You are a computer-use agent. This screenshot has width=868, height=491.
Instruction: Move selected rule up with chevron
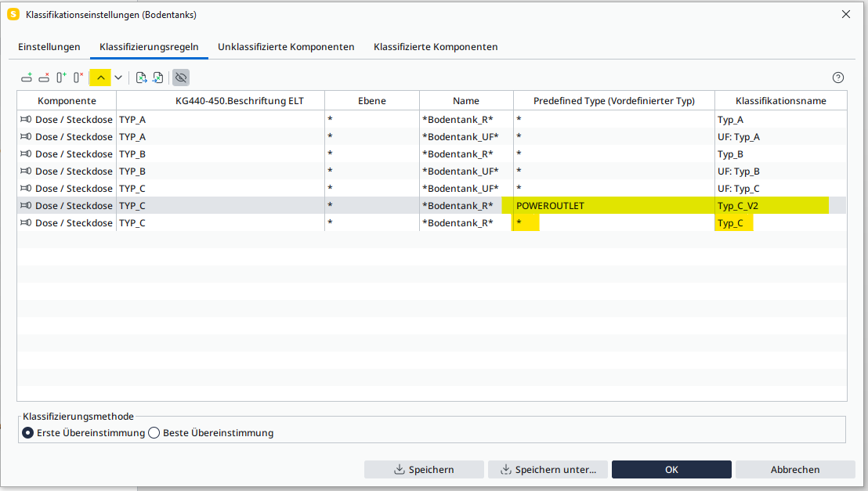tap(100, 78)
